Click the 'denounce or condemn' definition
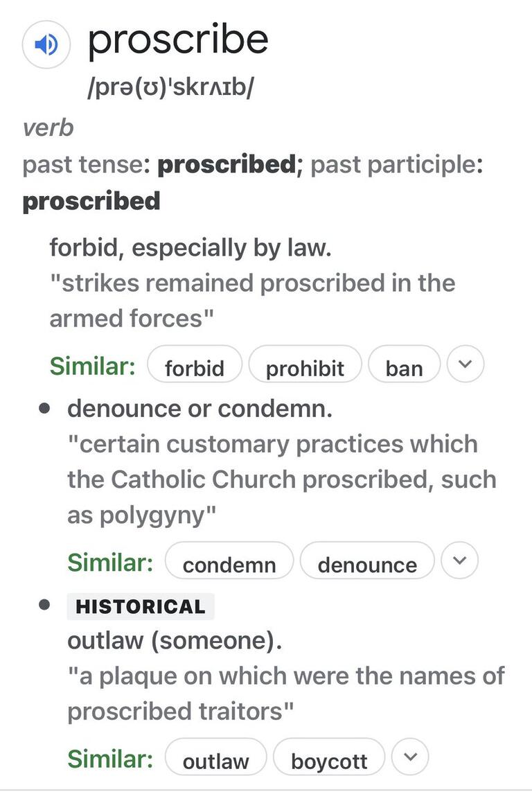 [199, 409]
